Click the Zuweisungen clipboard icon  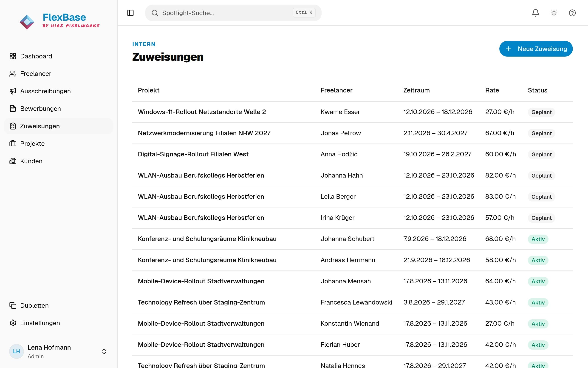(13, 126)
